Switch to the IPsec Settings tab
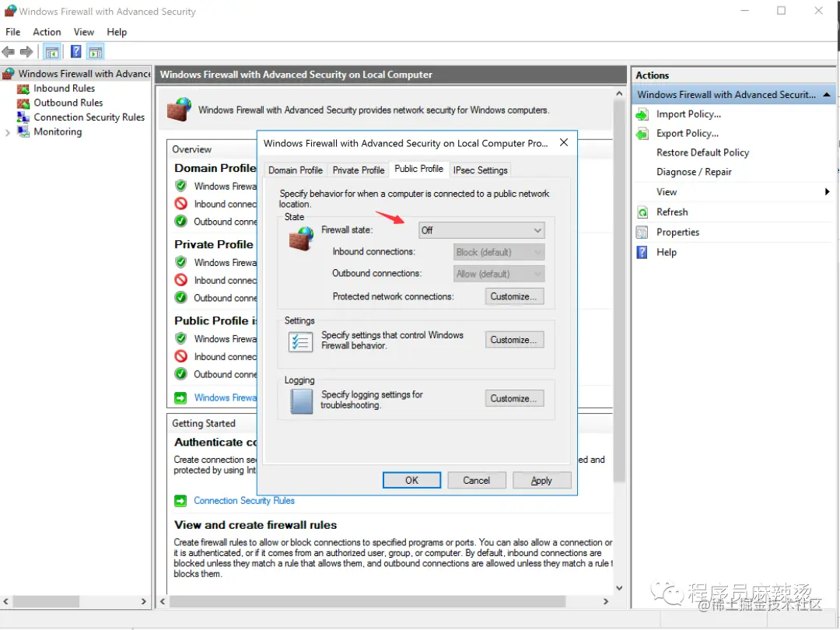Screen dimensions: 840x630 tap(480, 170)
